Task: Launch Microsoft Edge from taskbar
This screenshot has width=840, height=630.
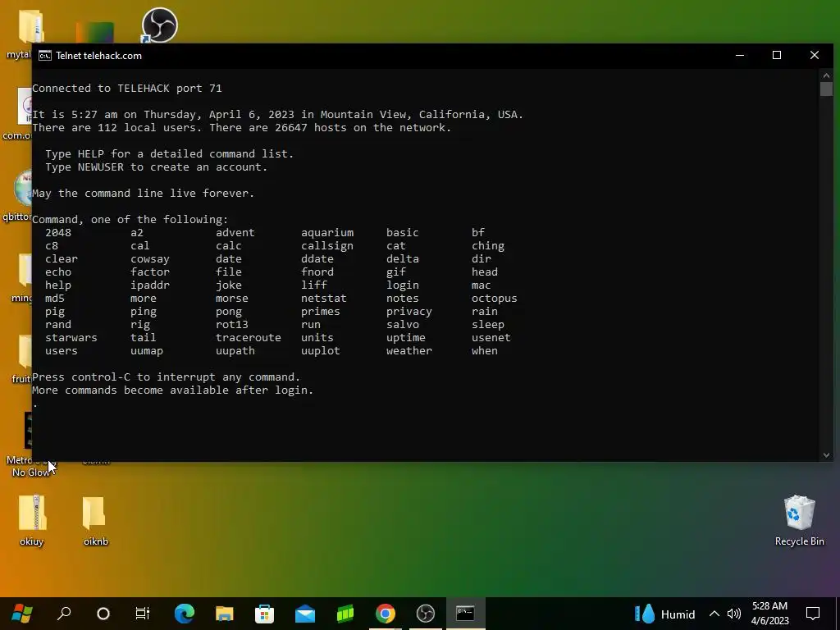Action: tap(184, 614)
